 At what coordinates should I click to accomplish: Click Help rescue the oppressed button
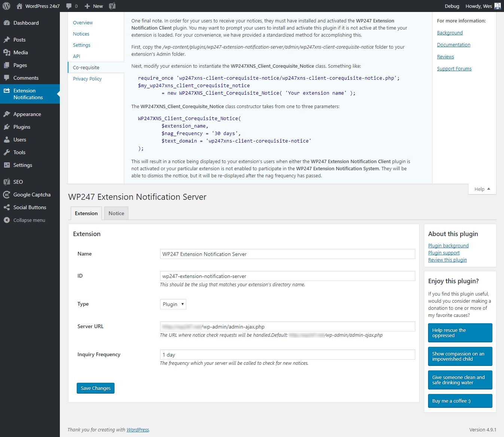[x=460, y=333]
